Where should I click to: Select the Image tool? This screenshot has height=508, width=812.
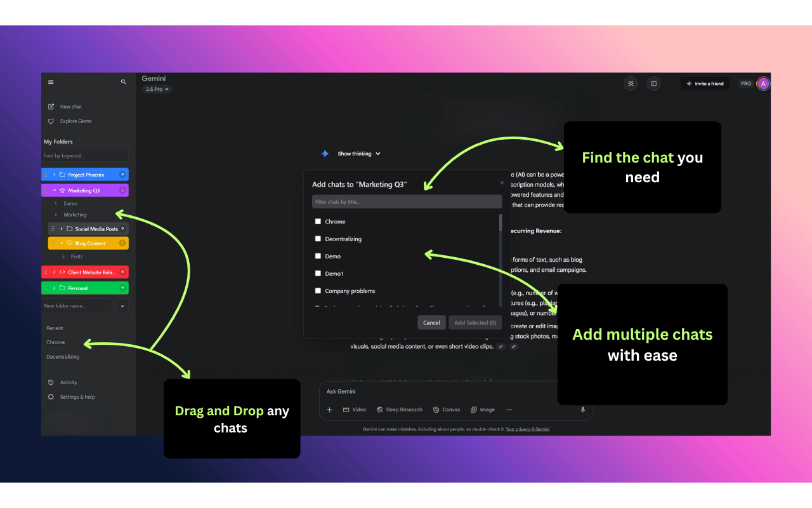point(482,410)
